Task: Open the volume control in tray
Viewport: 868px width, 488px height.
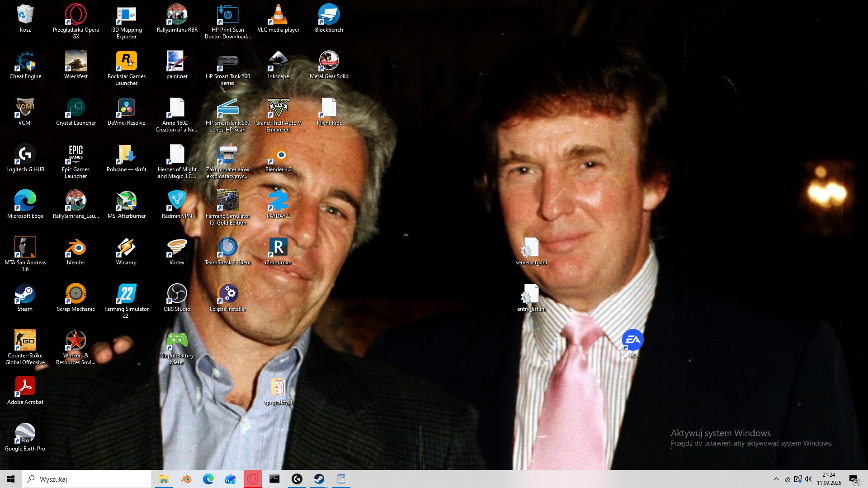Action: pos(808,479)
